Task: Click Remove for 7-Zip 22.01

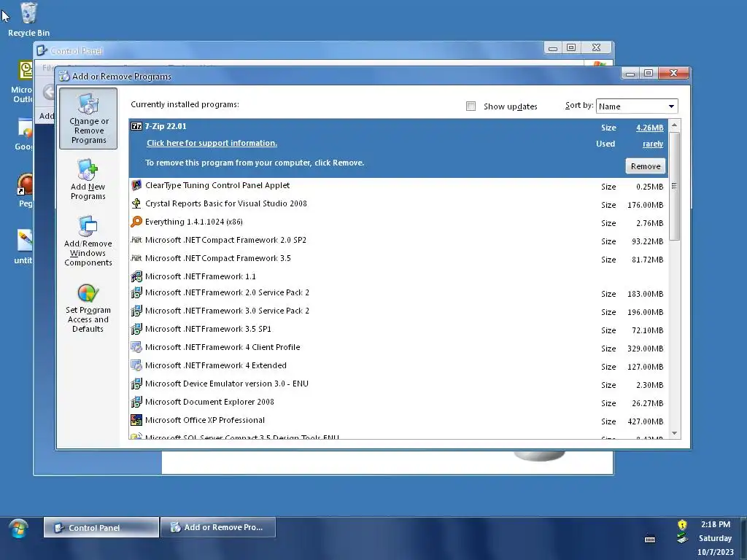Action: click(x=645, y=166)
